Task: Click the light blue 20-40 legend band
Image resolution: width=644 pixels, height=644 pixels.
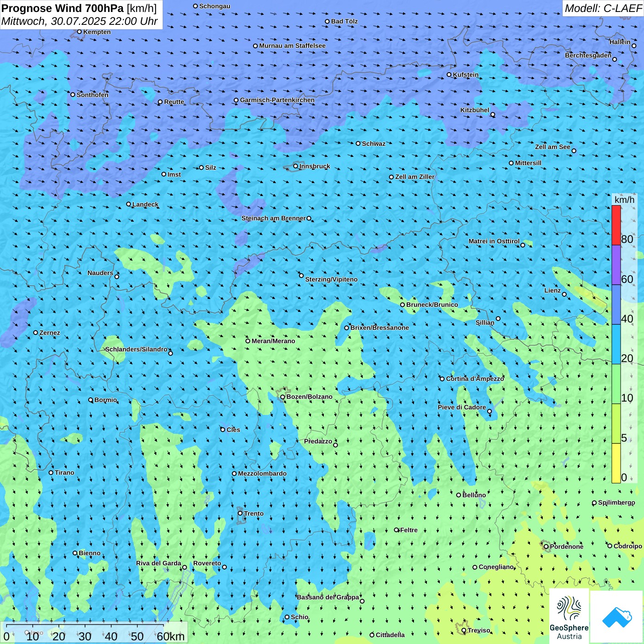Action: [x=616, y=344]
